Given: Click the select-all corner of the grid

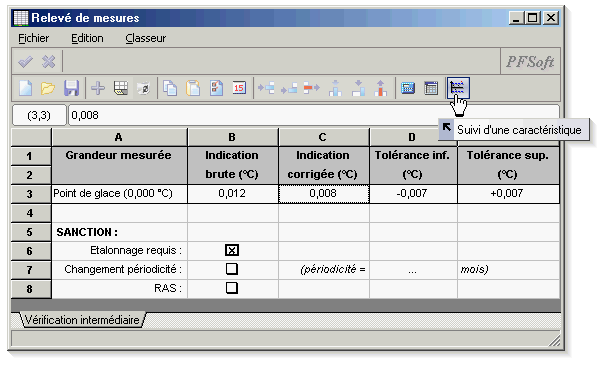Looking at the screenshot, I should (x=31, y=137).
